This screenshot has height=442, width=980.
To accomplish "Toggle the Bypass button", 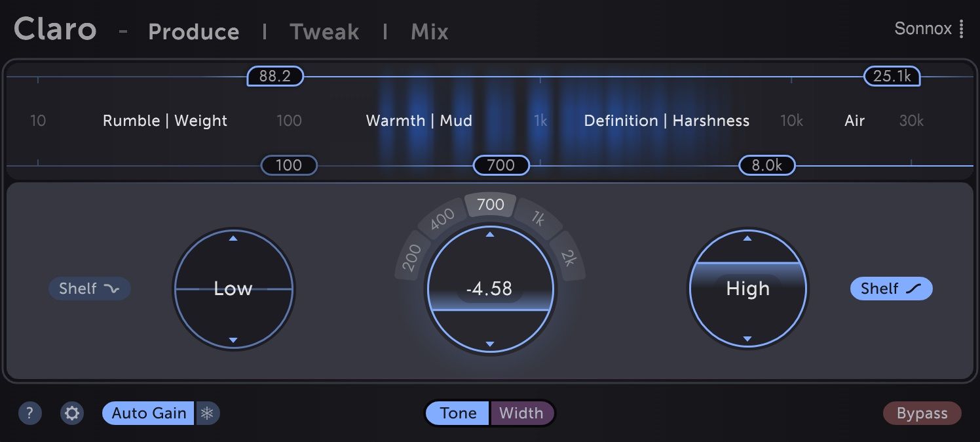I will [x=922, y=413].
